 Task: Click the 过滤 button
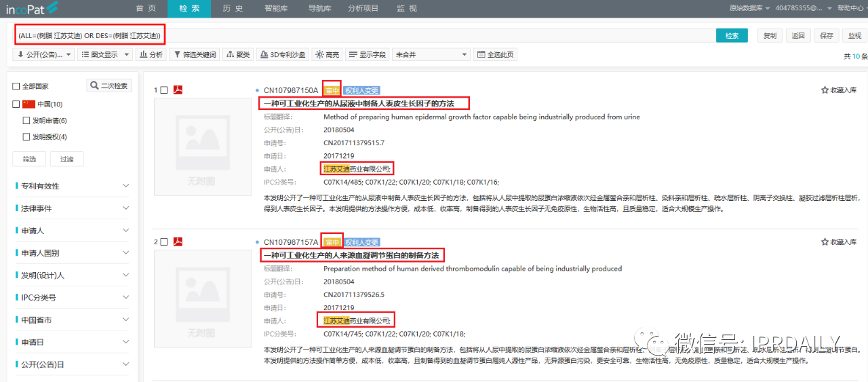pyautogui.click(x=66, y=159)
